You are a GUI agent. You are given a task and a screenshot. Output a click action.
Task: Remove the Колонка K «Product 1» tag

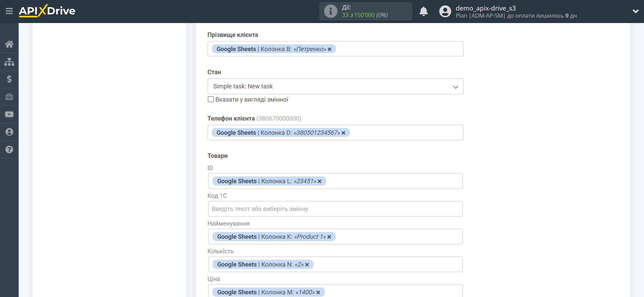pyautogui.click(x=329, y=237)
